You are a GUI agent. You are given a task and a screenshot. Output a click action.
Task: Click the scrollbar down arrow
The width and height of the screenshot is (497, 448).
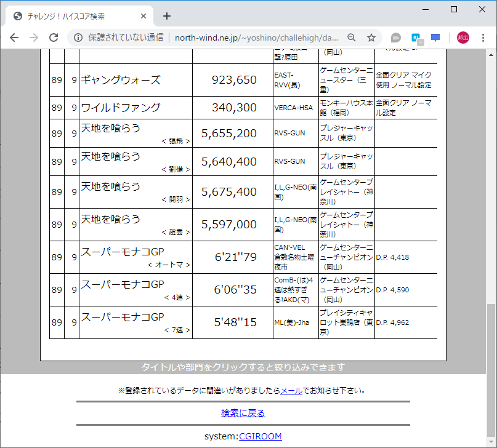(x=491, y=441)
